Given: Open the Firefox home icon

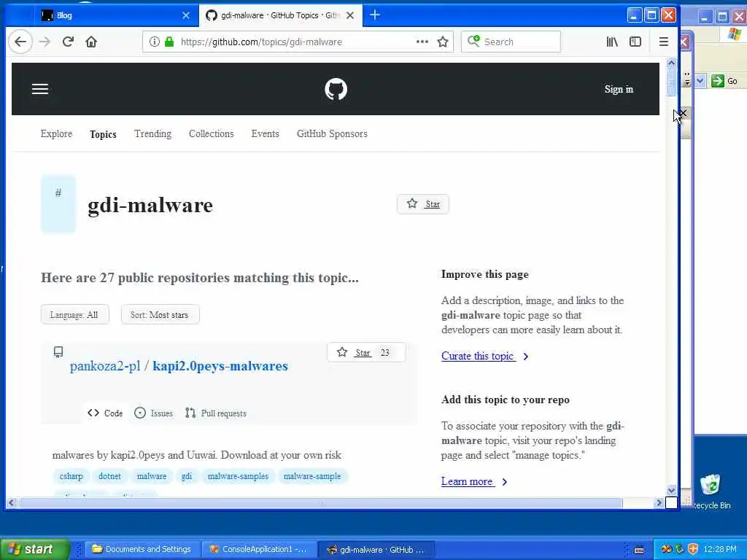Looking at the screenshot, I should 91,42.
